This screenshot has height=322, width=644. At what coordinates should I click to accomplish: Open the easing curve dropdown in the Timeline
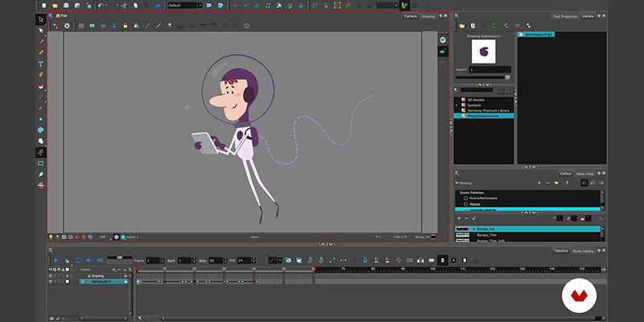pos(280,260)
